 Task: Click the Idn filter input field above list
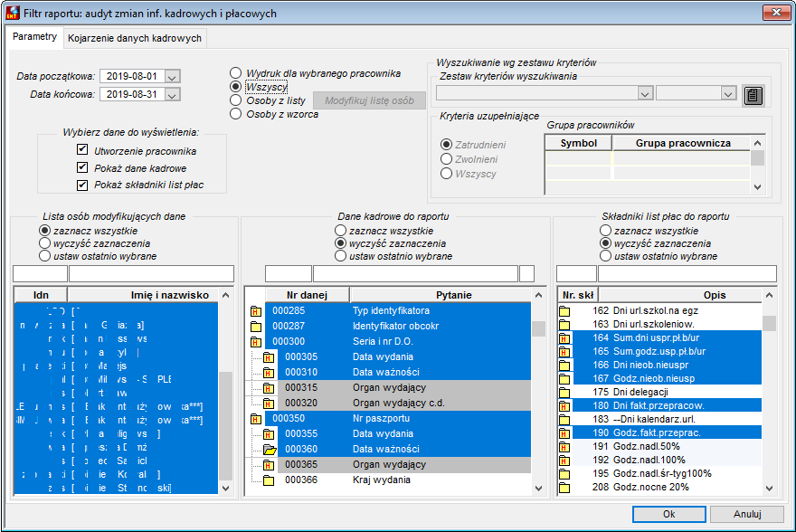(40, 273)
